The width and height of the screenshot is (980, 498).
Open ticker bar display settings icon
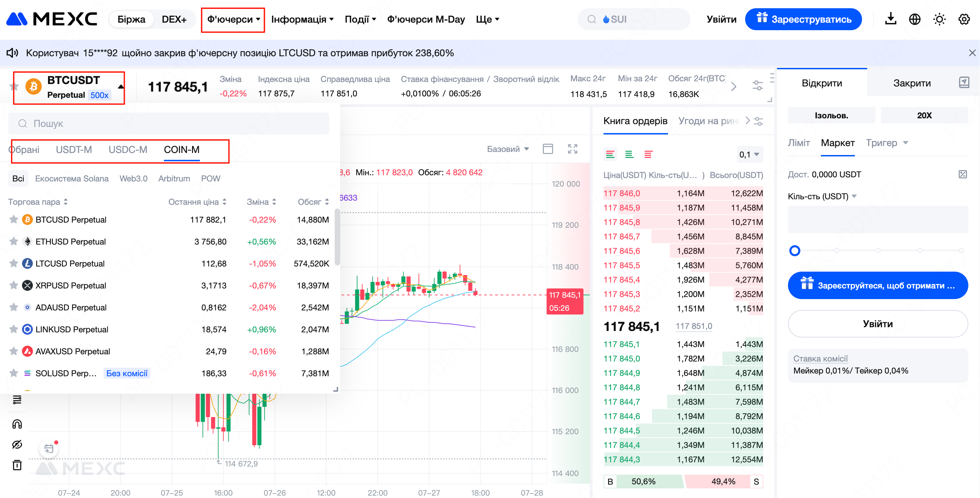[757, 86]
